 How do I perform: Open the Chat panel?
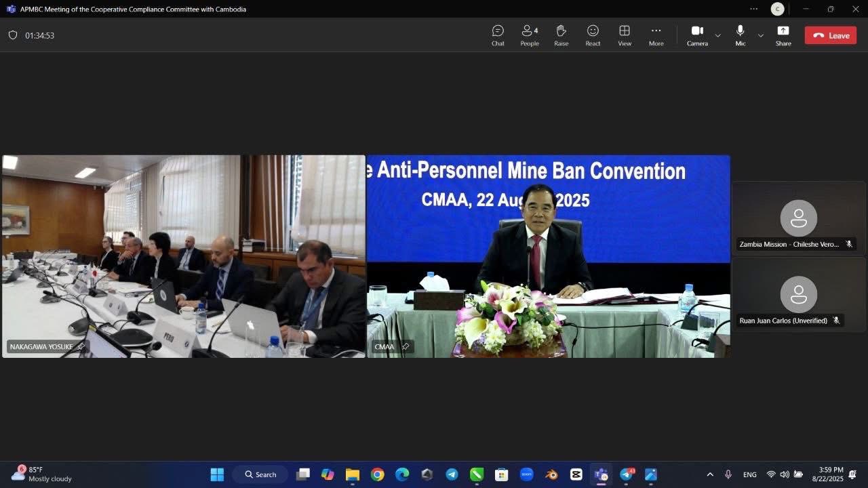pyautogui.click(x=498, y=35)
